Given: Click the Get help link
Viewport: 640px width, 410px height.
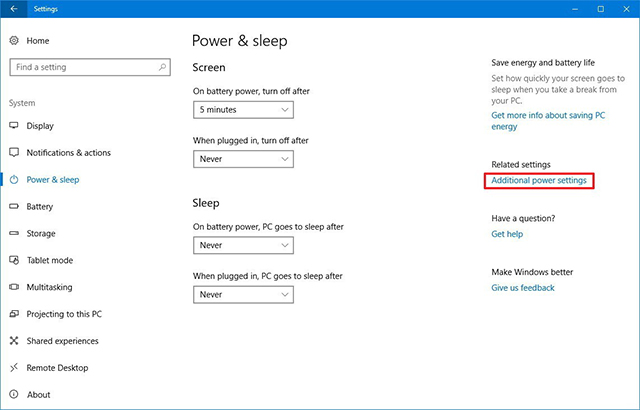Looking at the screenshot, I should pos(507,234).
